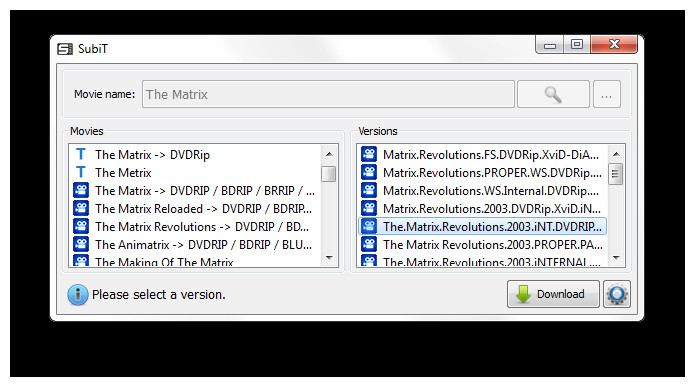Select 'The Metrix' movie row

195,173
